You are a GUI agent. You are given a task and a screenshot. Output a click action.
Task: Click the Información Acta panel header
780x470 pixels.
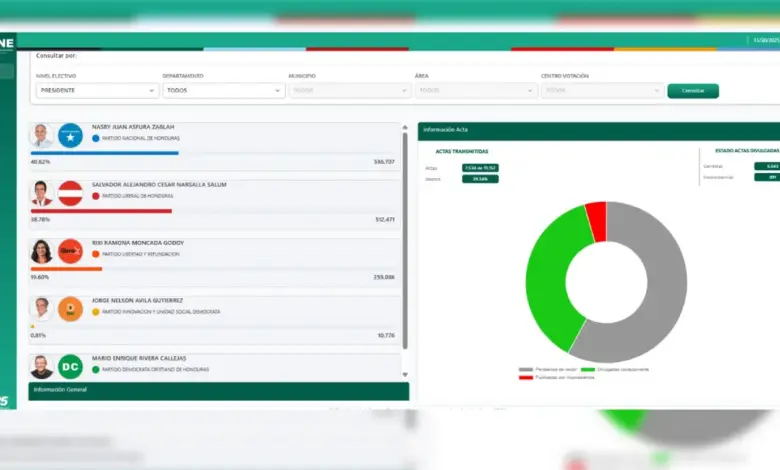click(x=598, y=130)
